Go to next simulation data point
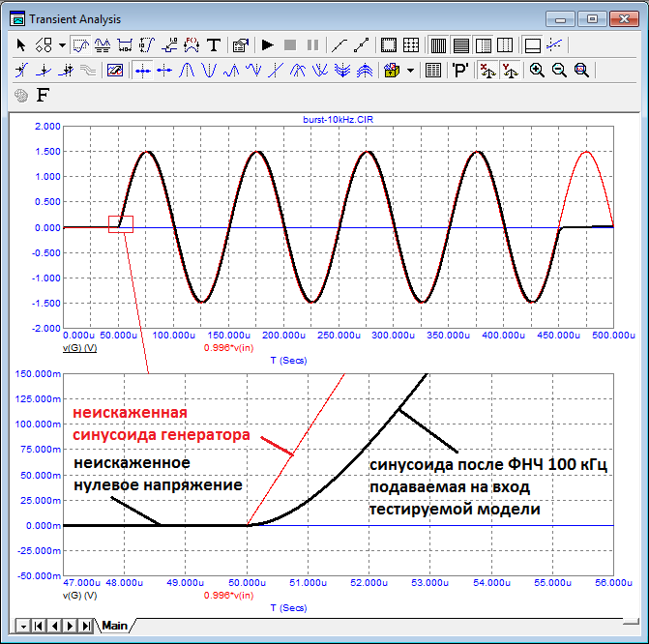The width and height of the screenshot is (649, 644). click(x=21, y=71)
